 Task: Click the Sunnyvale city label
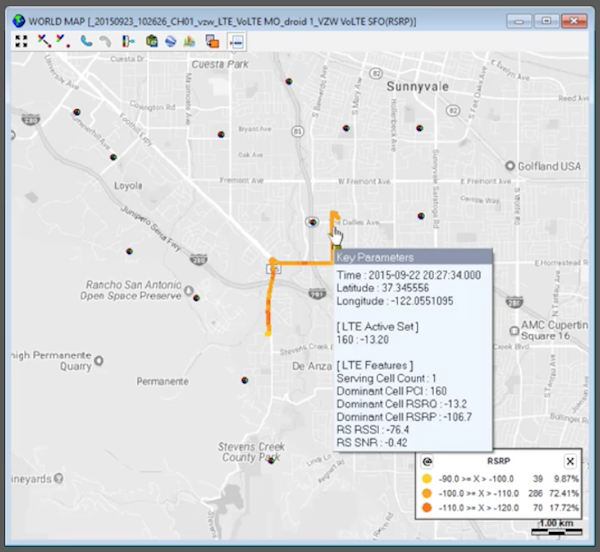(x=417, y=86)
